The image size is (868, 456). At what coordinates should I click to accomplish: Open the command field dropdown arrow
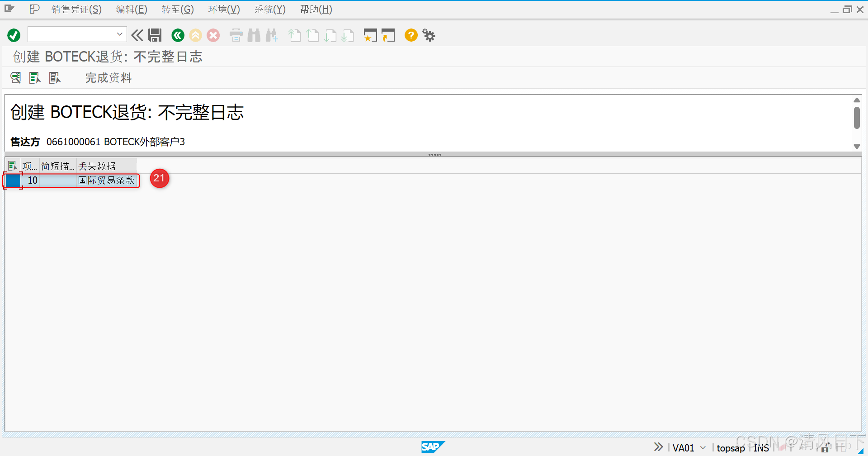119,34
